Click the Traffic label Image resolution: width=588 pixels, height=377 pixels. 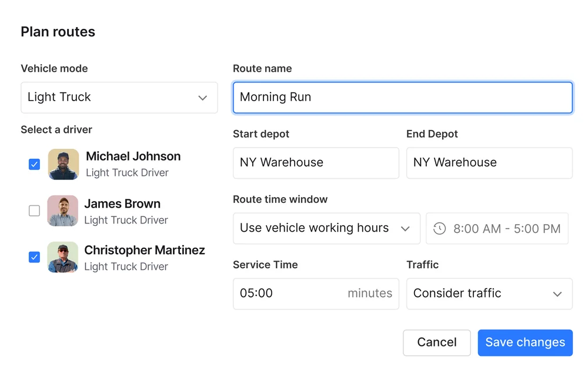point(422,265)
